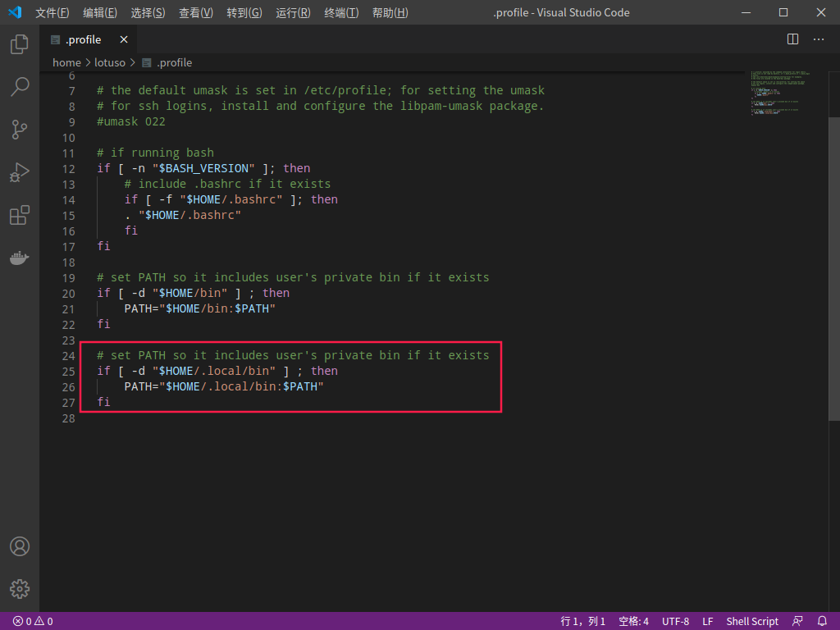Viewport: 840px width, 630px height.
Task: Open More Actions ellipsis in editor title
Action: pyautogui.click(x=819, y=39)
